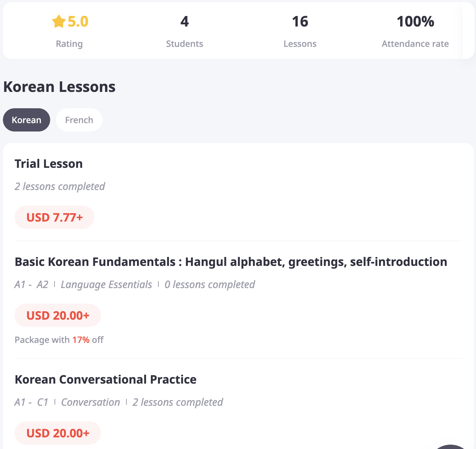Click the dark floating button at bottom right
Viewport: 476px width, 449px height.
pos(451,446)
